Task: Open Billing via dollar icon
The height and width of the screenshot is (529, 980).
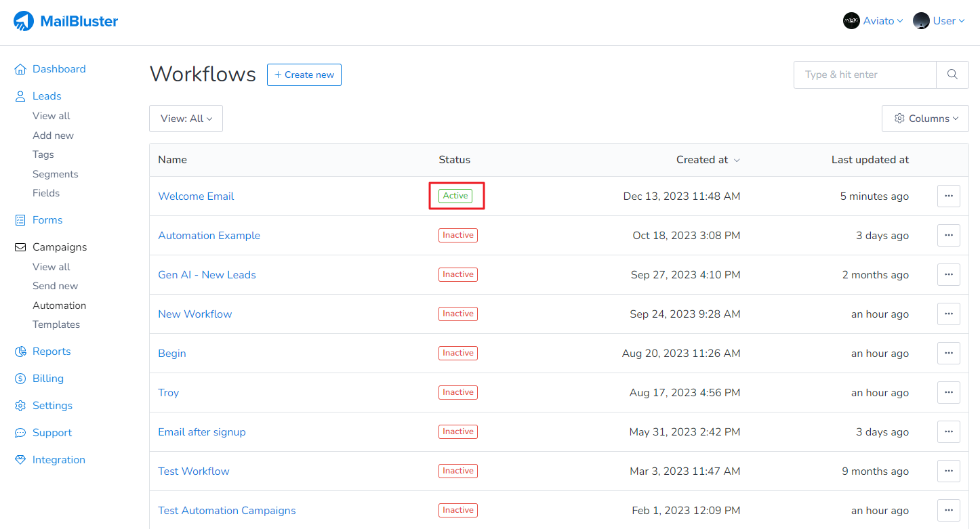Action: tap(20, 379)
